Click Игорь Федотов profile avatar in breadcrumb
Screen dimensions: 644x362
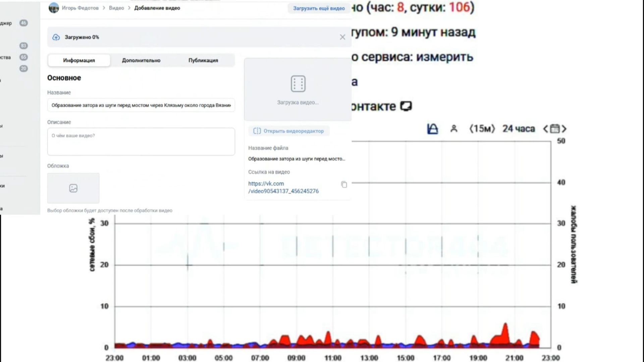coord(53,8)
